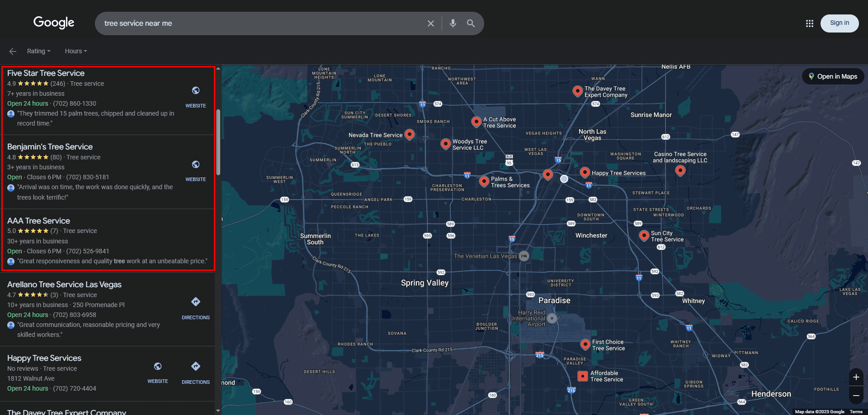Select Sun City Tree Service pin
The height and width of the screenshot is (415, 868).
coord(644,235)
